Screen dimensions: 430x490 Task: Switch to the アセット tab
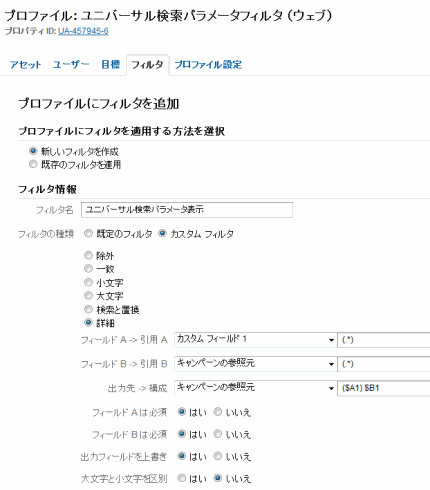pyautogui.click(x=25, y=65)
